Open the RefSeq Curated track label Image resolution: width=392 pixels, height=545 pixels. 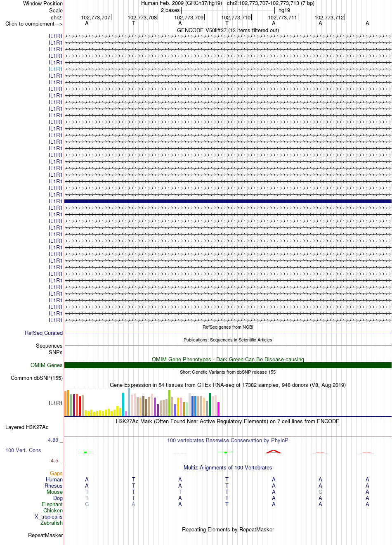click(x=44, y=333)
